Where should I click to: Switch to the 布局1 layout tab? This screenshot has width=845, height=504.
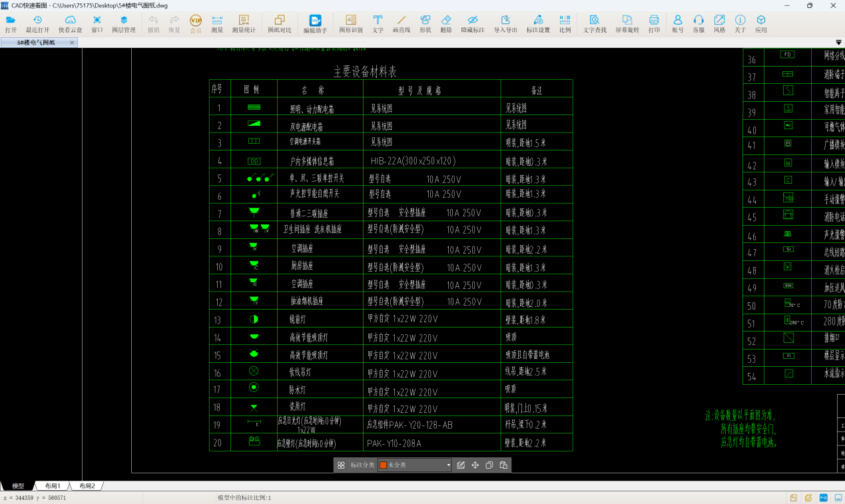(53, 486)
